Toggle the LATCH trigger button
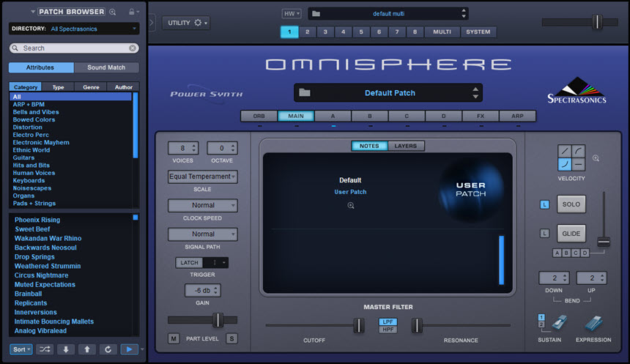Screen dimensions: 630x364 tap(189, 263)
